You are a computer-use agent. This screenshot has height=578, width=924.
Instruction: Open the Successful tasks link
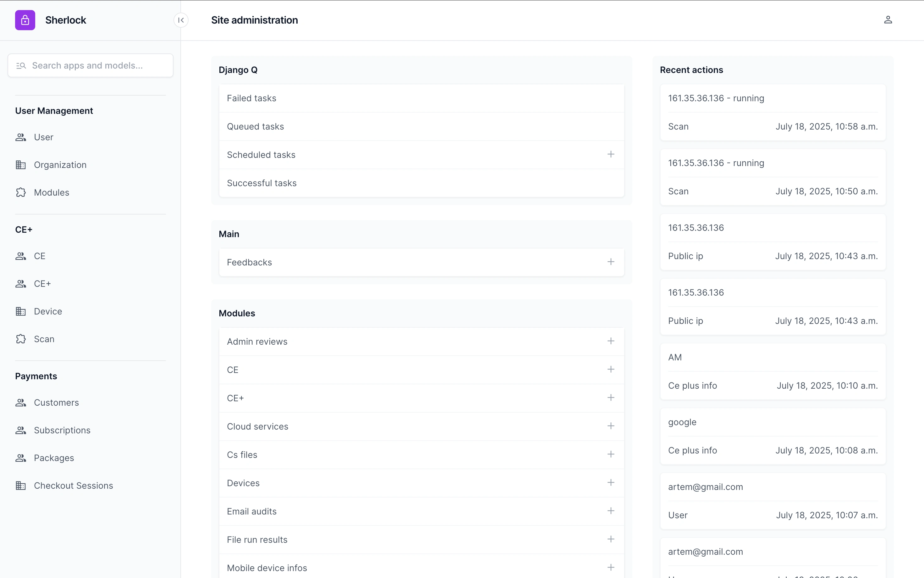tap(262, 183)
